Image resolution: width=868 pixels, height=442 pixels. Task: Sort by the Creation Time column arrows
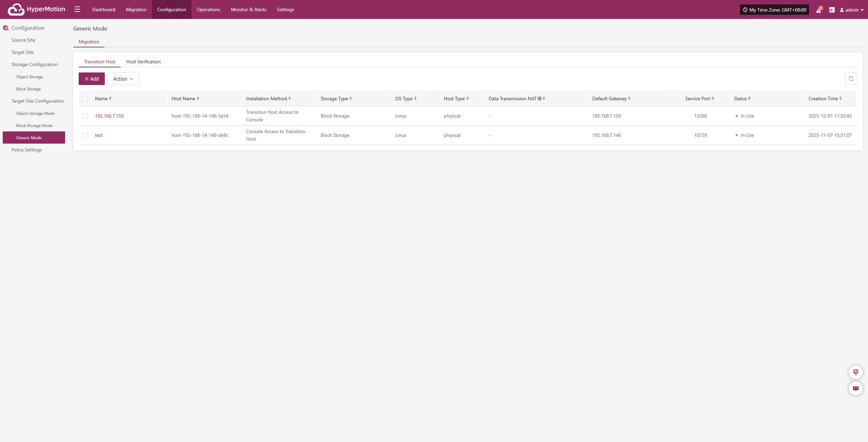841,99
